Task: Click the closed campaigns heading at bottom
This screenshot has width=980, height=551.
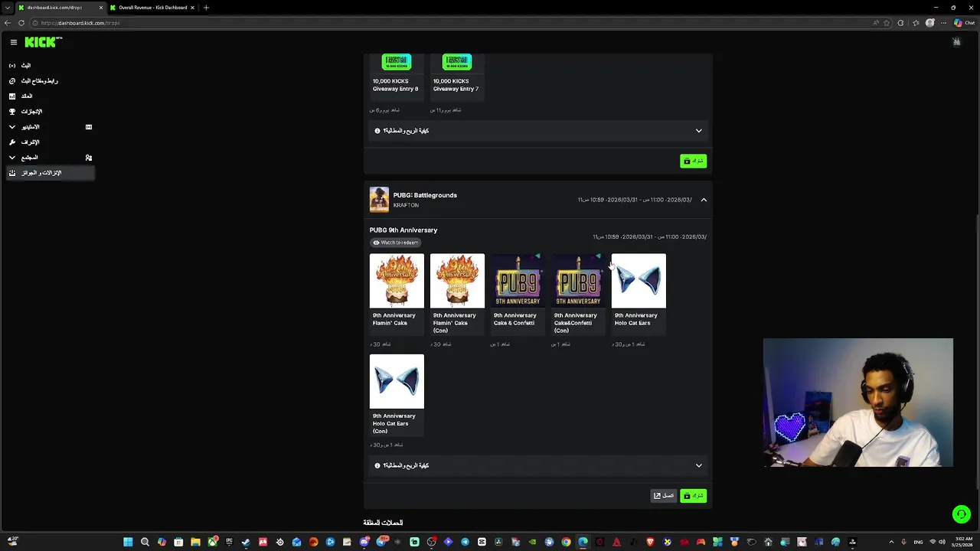Action: (x=383, y=523)
